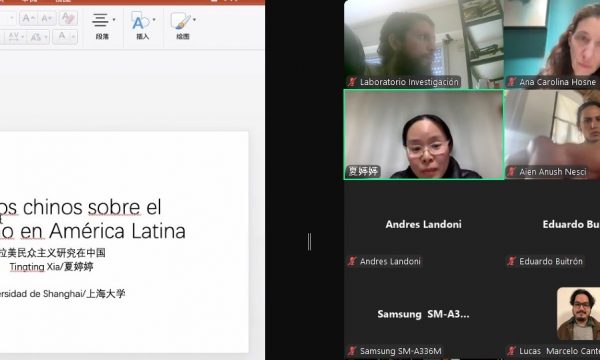Expand the 段落 paragraph dropdown arrow

pyautogui.click(x=114, y=20)
